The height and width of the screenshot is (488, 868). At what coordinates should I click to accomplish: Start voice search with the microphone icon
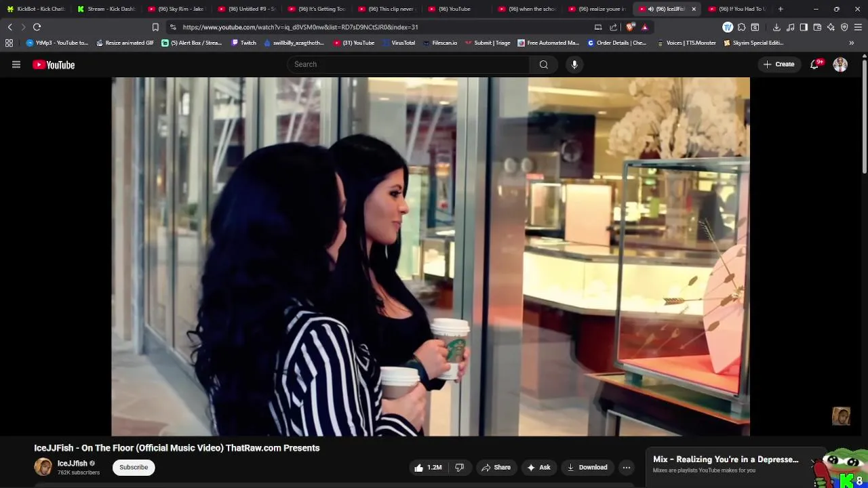point(574,64)
